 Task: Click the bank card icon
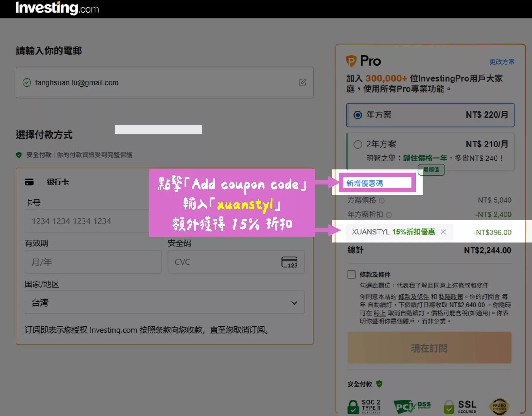[x=29, y=182]
